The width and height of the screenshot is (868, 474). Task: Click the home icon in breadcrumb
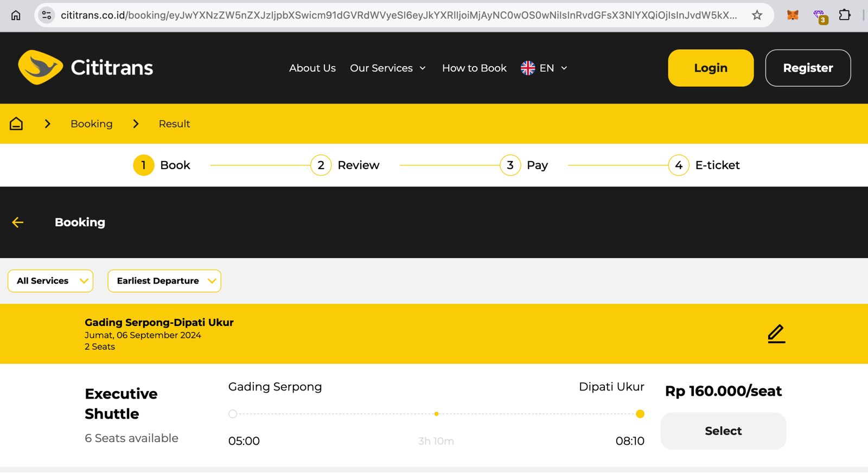pyautogui.click(x=16, y=124)
